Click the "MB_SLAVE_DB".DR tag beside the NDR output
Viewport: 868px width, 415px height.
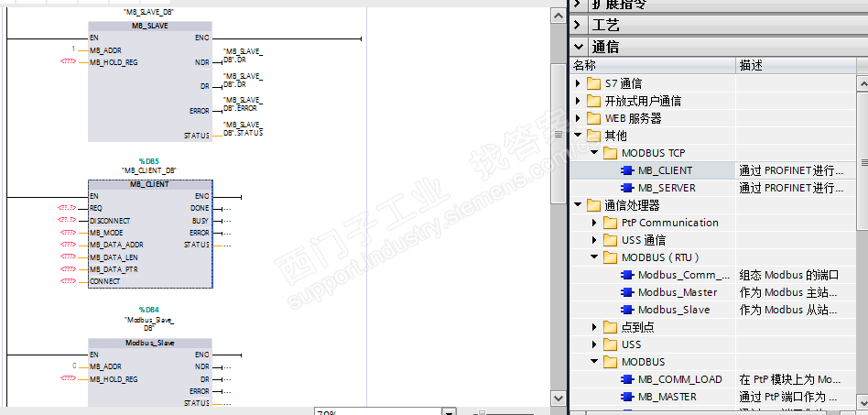pos(243,55)
